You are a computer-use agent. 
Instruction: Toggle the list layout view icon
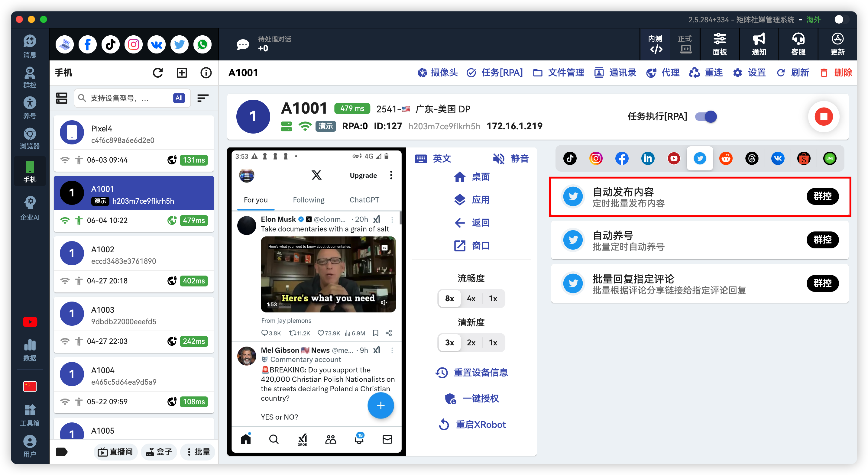[61, 98]
